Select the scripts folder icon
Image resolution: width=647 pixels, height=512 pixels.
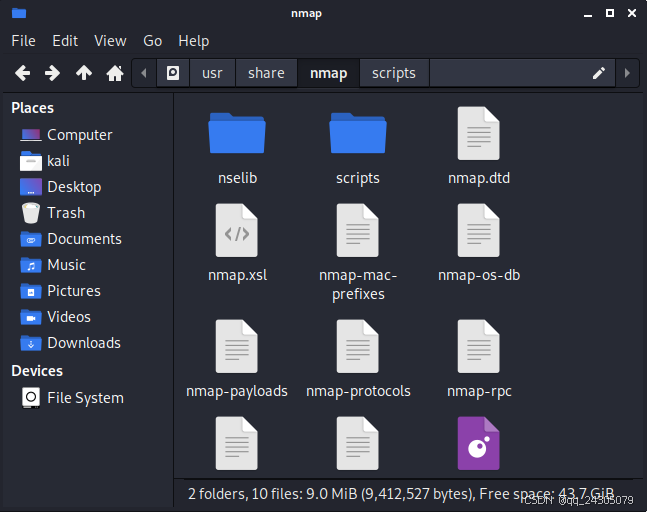click(x=358, y=133)
